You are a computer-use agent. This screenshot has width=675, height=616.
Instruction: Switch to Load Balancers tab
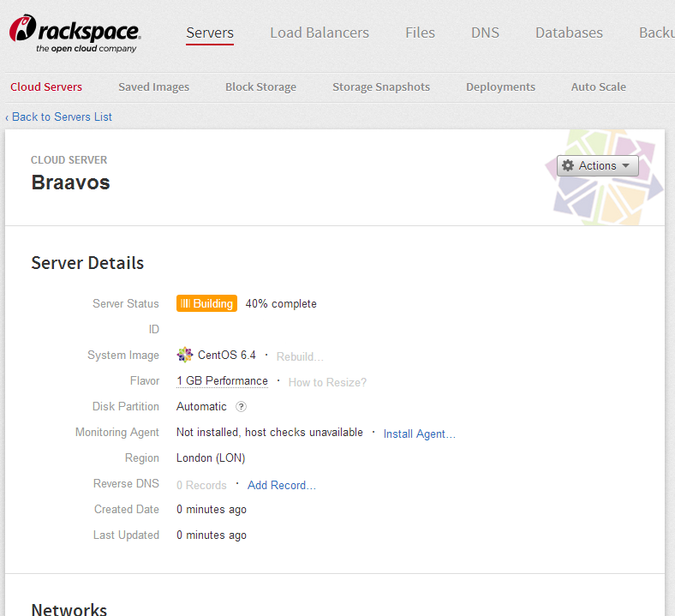point(320,33)
